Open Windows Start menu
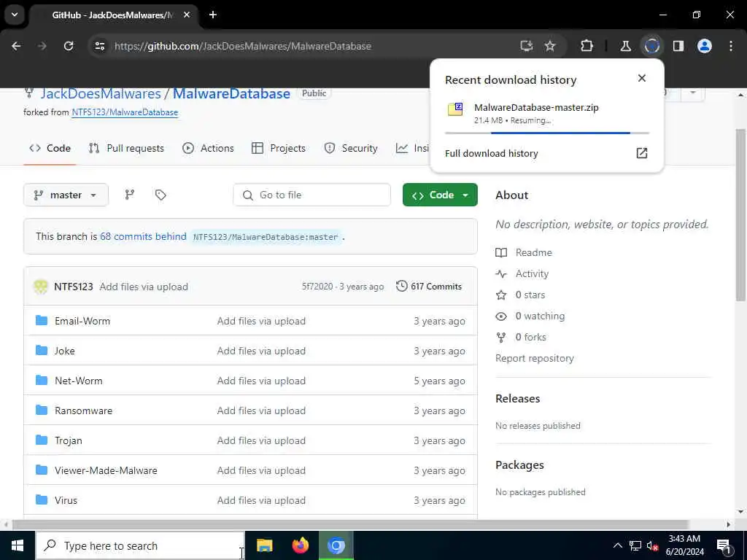 18,545
